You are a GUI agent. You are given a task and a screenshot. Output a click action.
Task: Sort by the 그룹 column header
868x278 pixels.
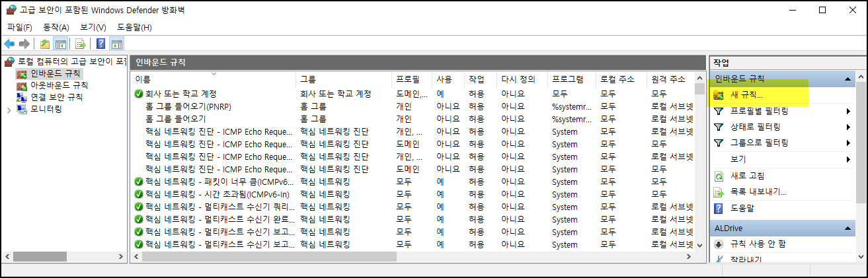tap(344, 79)
